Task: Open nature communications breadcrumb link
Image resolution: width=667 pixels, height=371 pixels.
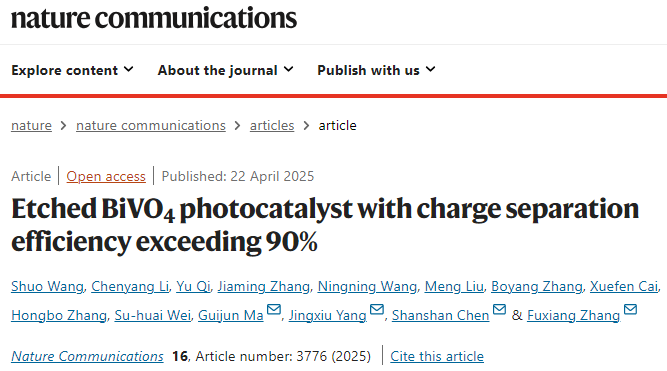Action: (x=151, y=126)
